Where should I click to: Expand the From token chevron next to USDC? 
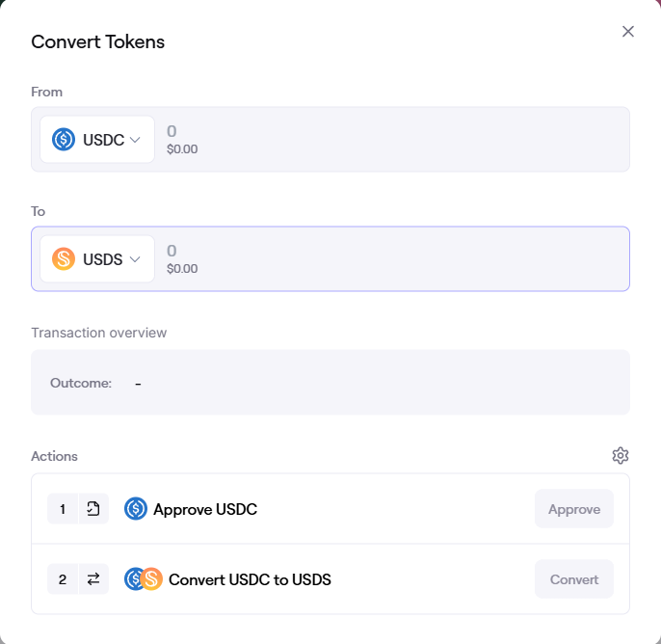click(135, 140)
